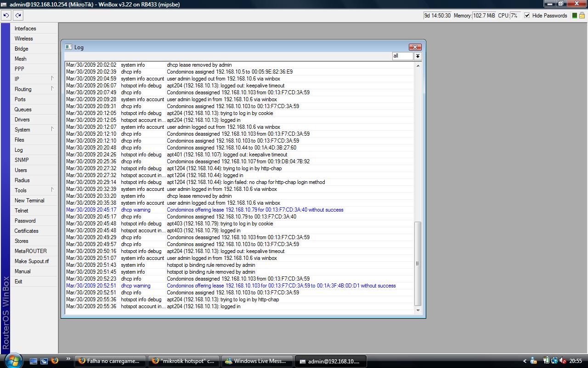
Task: Open the Bridge menu item
Action: pos(34,49)
